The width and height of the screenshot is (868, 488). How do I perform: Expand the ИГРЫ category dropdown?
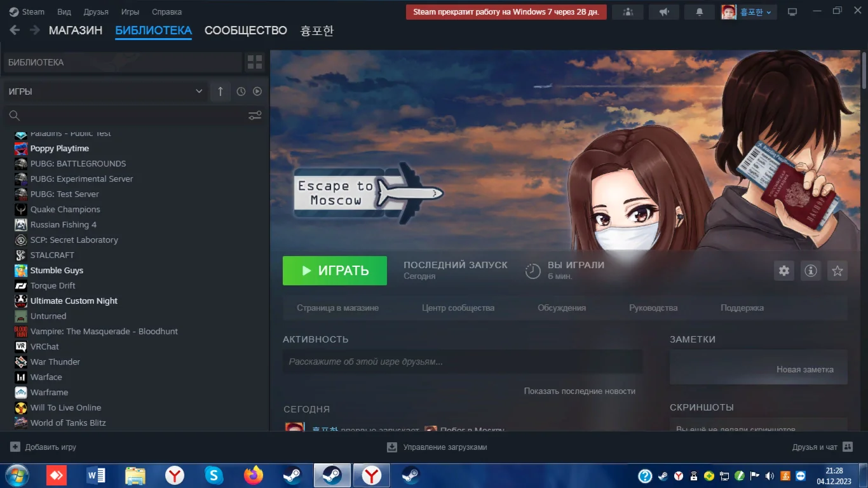(x=105, y=91)
